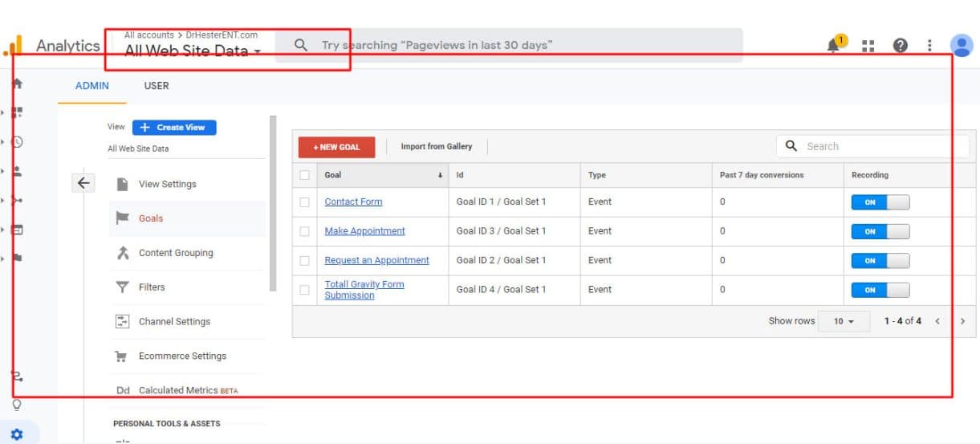Open Totall Gravity Form Submission goal link
This screenshot has width=980, height=444.
click(x=364, y=290)
